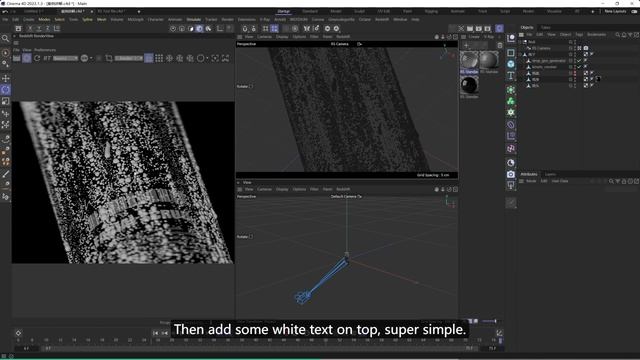Select the second gray material sphere thumbnail
Image resolution: width=640 pixels, height=360 pixels.
coord(489,60)
